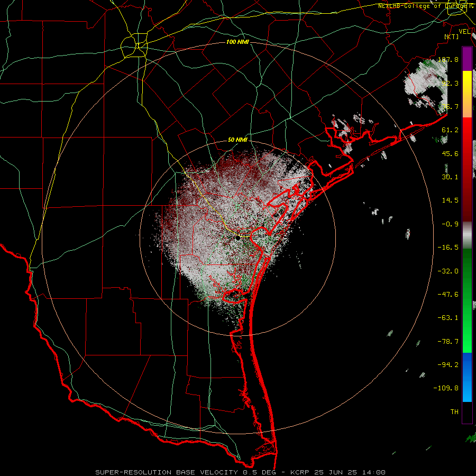
Task: Click the 30.1 value on velocity scale
Action: click(450, 177)
